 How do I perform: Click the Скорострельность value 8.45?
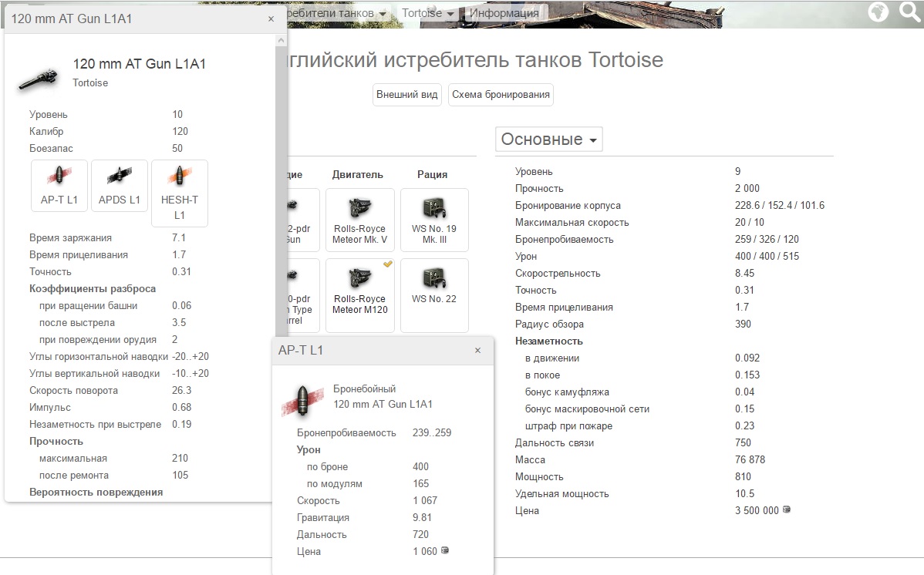click(x=744, y=274)
